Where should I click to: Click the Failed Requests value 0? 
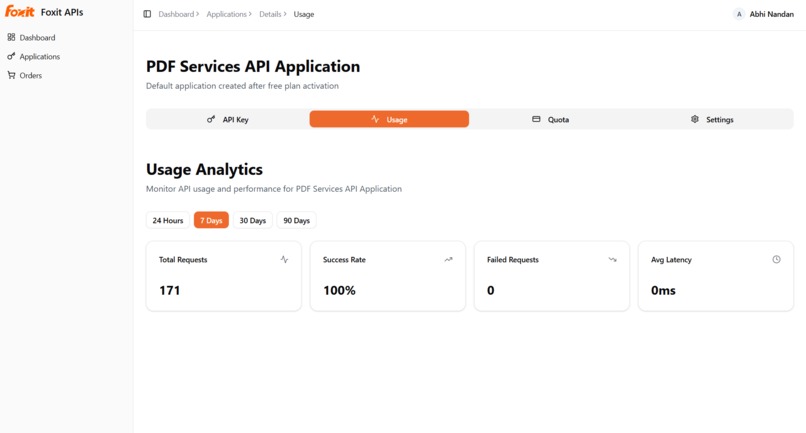pos(490,291)
